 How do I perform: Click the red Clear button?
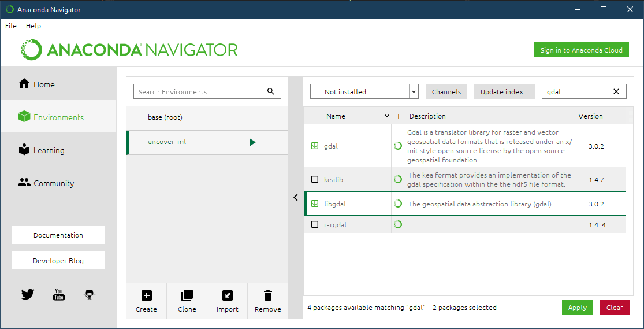[615, 307]
